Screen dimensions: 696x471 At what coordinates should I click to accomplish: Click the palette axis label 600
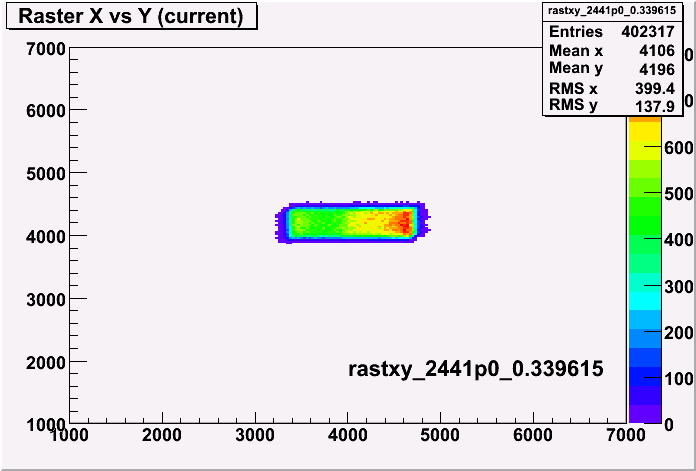pyautogui.click(x=680, y=148)
